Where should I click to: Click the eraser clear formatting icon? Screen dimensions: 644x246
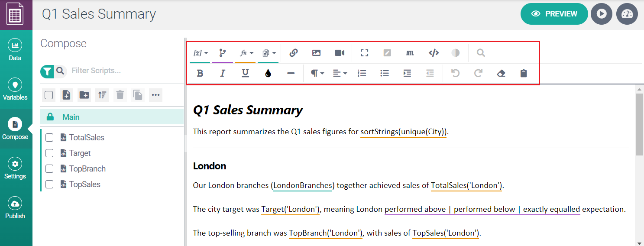coord(501,74)
